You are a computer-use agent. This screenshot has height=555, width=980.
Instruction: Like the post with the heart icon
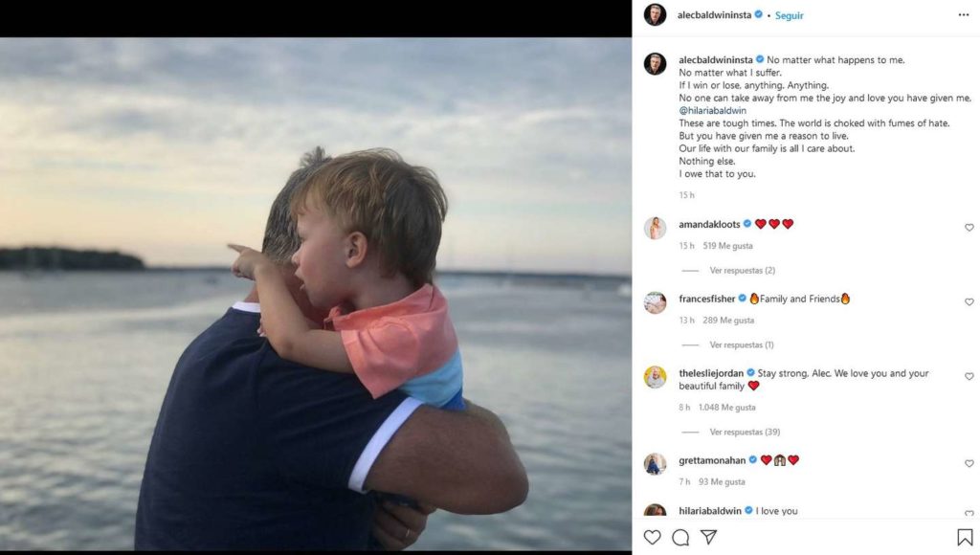tap(653, 537)
